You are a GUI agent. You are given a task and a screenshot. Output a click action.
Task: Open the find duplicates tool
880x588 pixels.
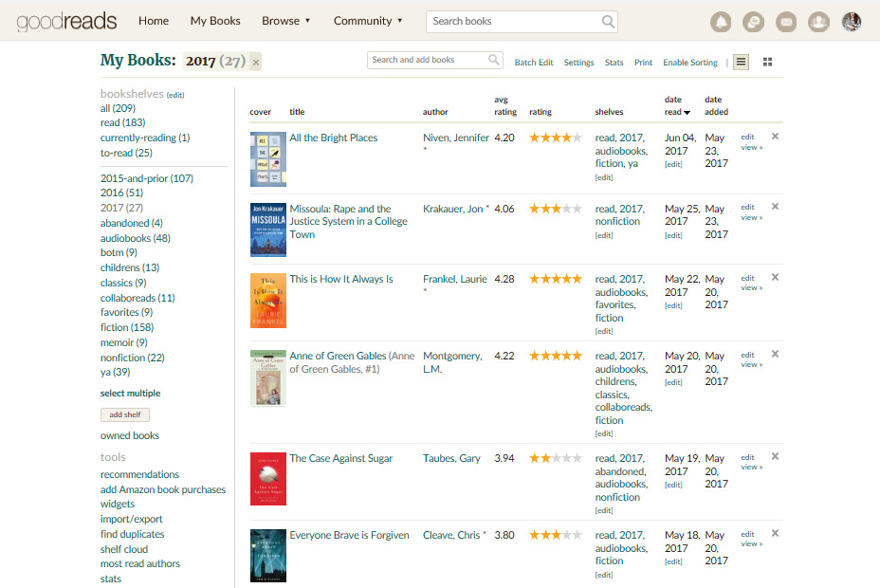click(133, 534)
